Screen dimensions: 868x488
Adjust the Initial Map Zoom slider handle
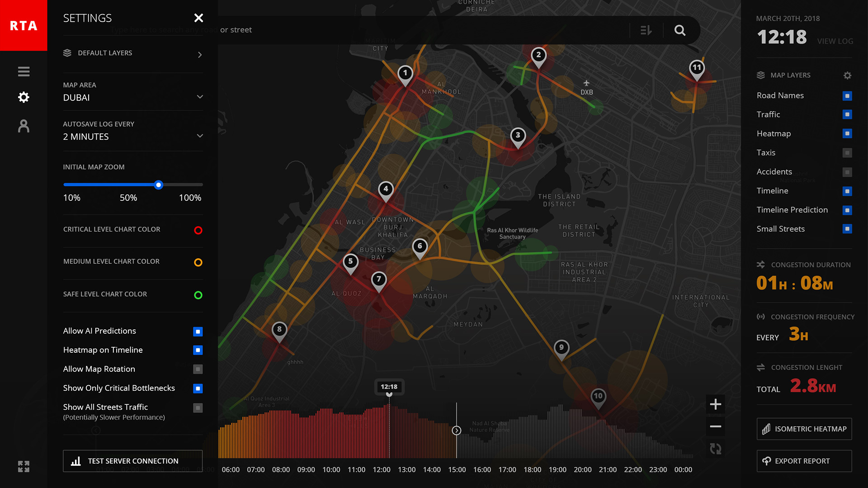point(158,185)
